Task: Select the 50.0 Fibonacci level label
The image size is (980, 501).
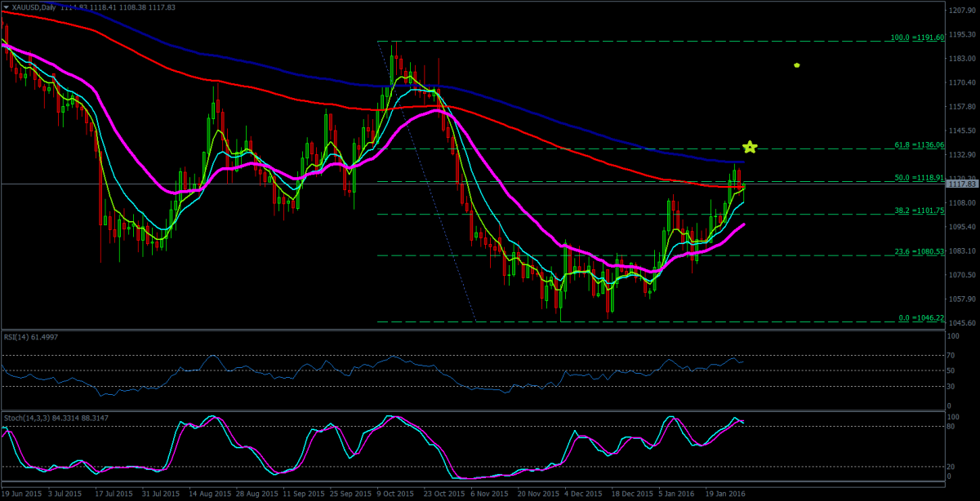Action: pyautogui.click(x=918, y=177)
